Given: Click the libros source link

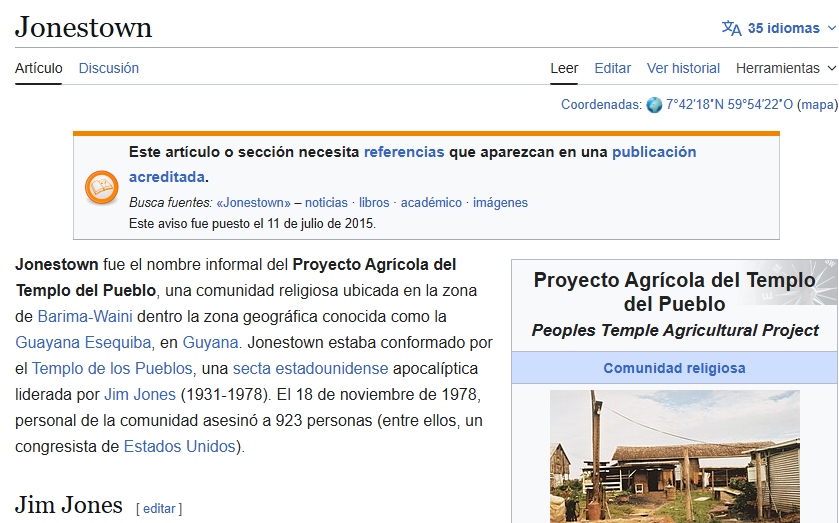Looking at the screenshot, I should [374, 202].
